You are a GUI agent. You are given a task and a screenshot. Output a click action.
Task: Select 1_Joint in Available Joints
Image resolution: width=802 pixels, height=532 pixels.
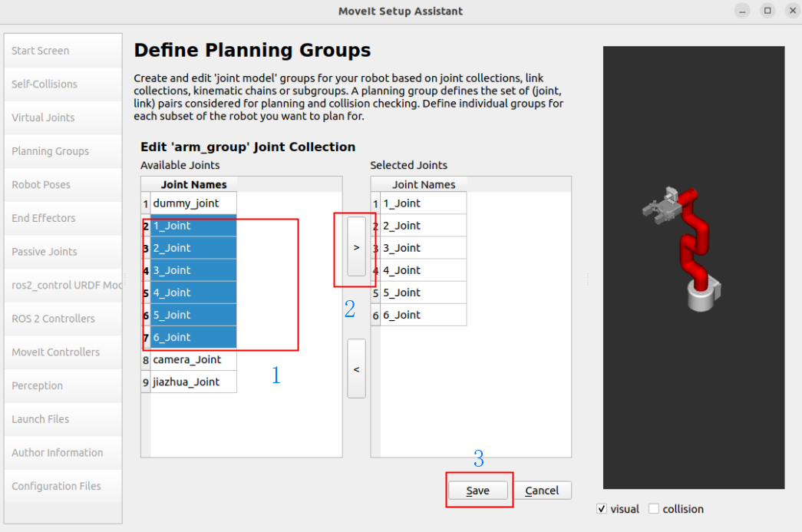(193, 226)
